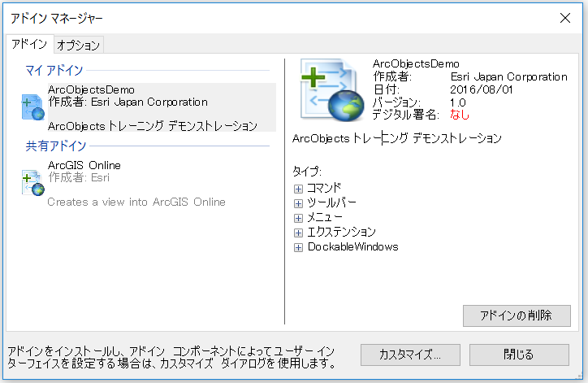
Task: Open the カスタマイズ... dialog button
Action: click(x=410, y=355)
